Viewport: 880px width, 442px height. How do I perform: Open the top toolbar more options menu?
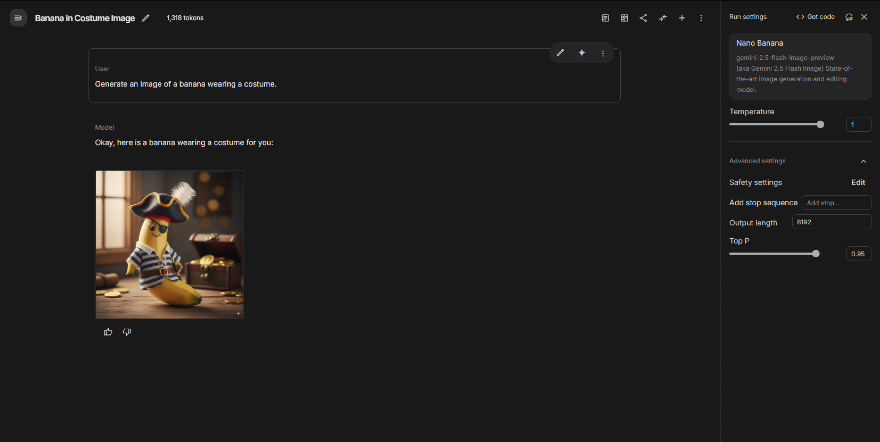point(701,18)
